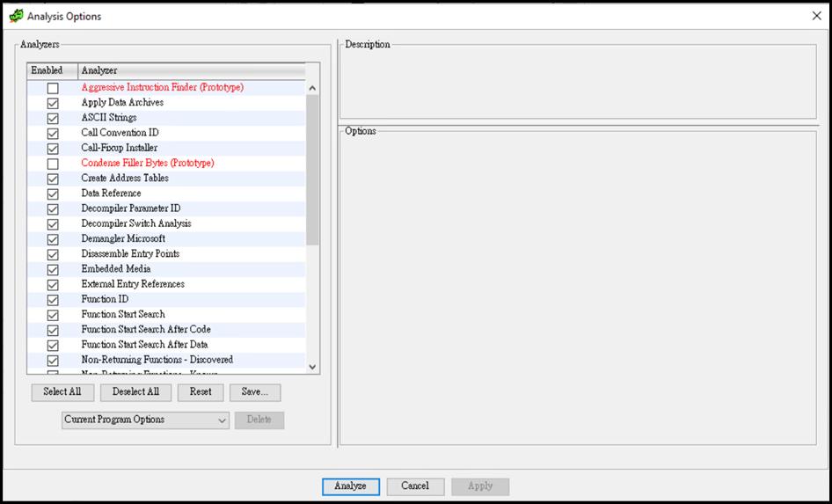Screen dimensions: 832x504
Task: Toggle Call-Fixup Installer checkbox
Action: (x=53, y=149)
